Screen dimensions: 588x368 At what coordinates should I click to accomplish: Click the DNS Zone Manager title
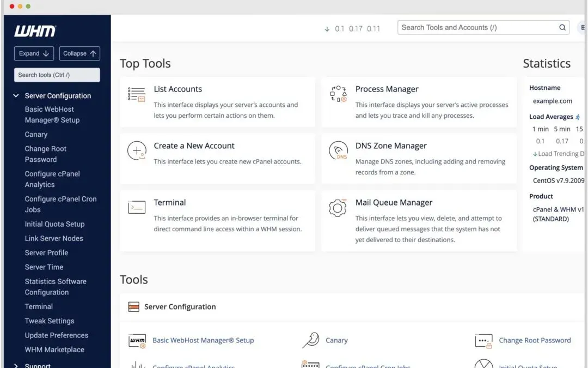point(391,146)
